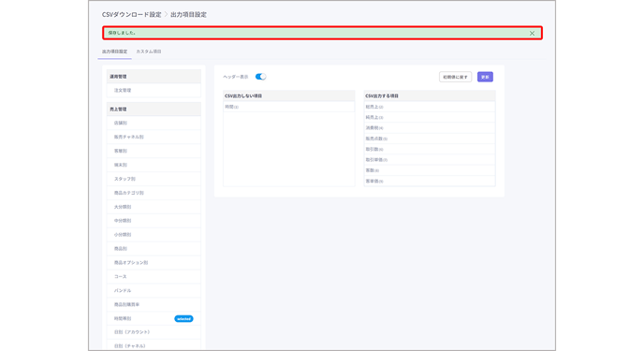Select 日別（アカウント） in the sidebar

(x=154, y=332)
